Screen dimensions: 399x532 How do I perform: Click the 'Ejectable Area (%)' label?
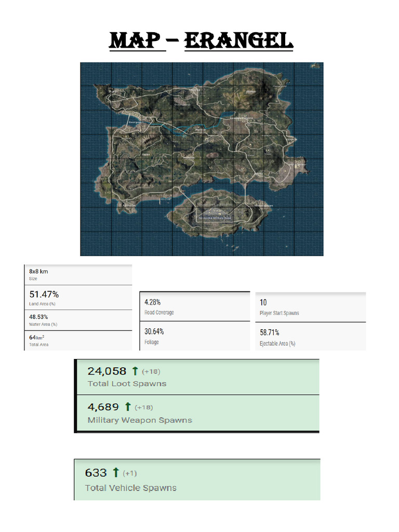277,343
